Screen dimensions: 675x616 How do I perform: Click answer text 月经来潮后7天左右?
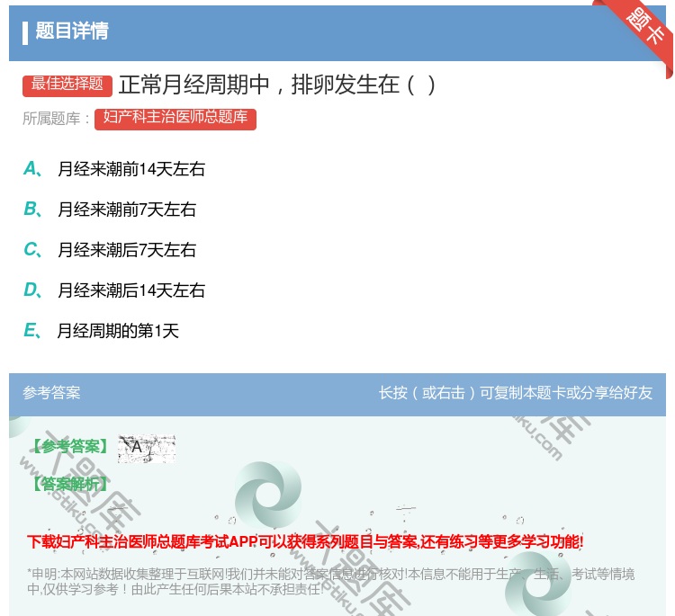127,250
